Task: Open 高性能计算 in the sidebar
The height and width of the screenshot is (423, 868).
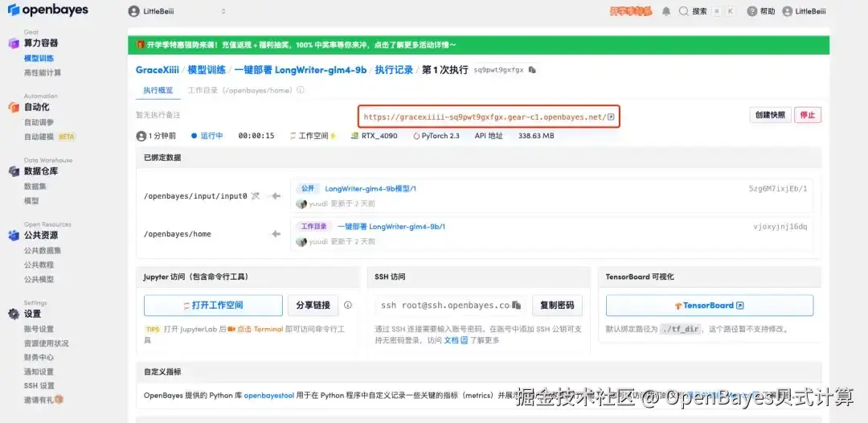Action: coord(43,72)
